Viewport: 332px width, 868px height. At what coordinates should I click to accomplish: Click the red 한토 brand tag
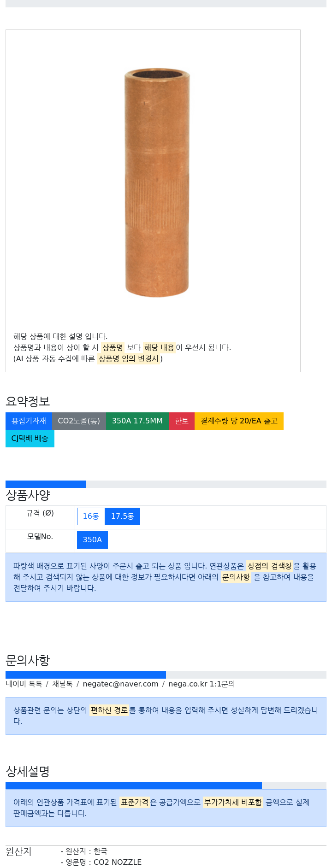tap(182, 421)
